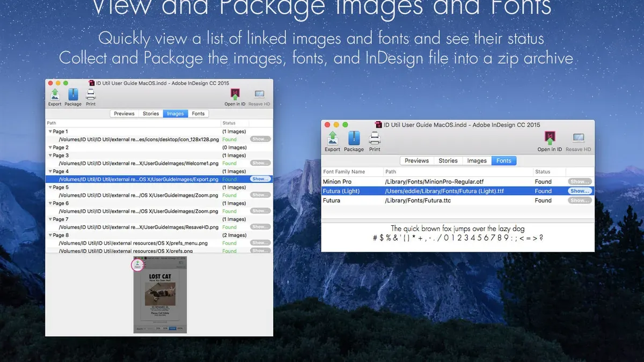Click InDesign document icon in Images window title
Screen dimensions: 644x362
(x=91, y=83)
